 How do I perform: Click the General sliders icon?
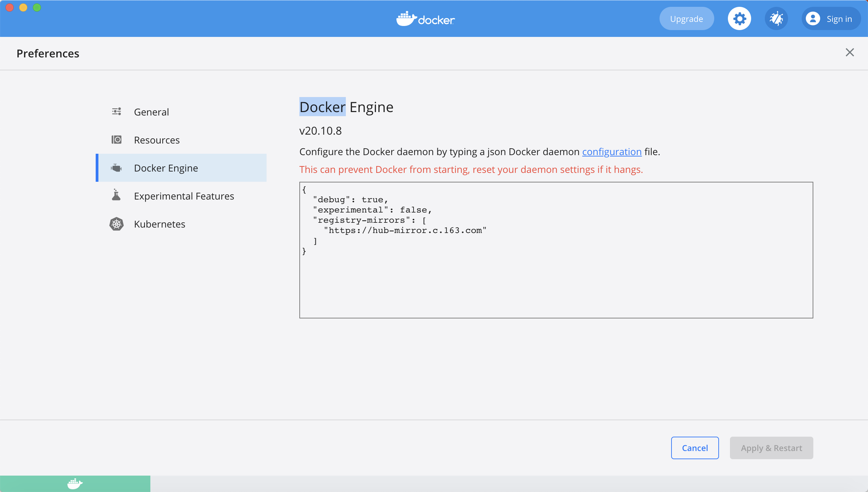coord(117,112)
